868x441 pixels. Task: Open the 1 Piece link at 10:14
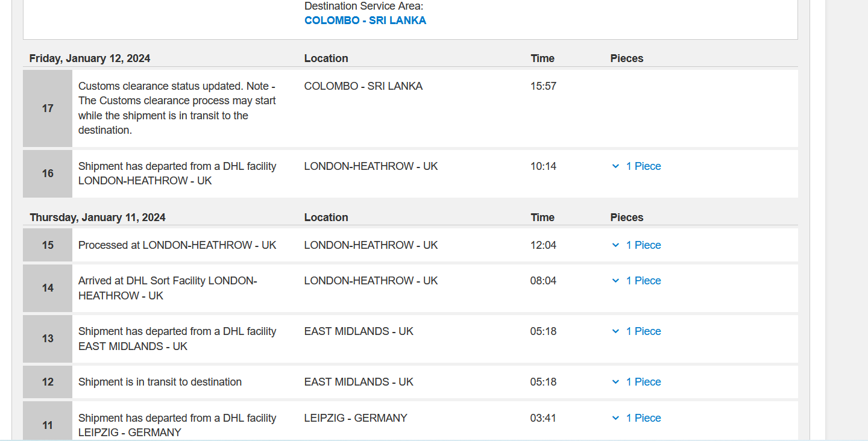tap(644, 166)
